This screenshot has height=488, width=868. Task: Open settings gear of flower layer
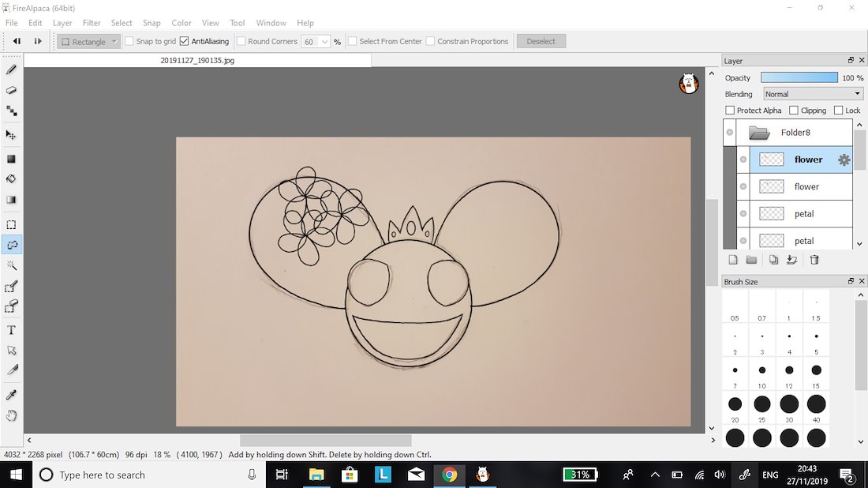(844, 160)
